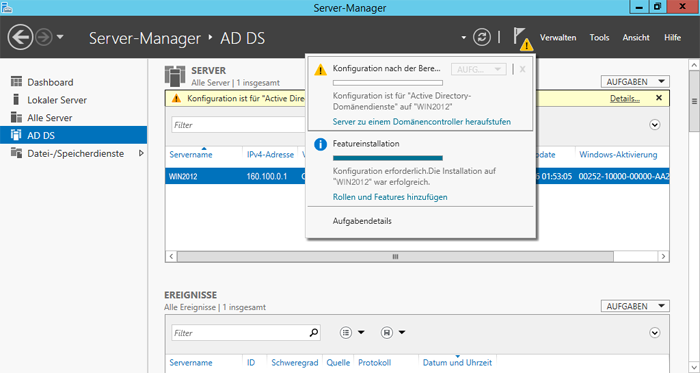Sort by IPv4-Adresse column
The height and width of the screenshot is (373, 700).
coord(270,155)
